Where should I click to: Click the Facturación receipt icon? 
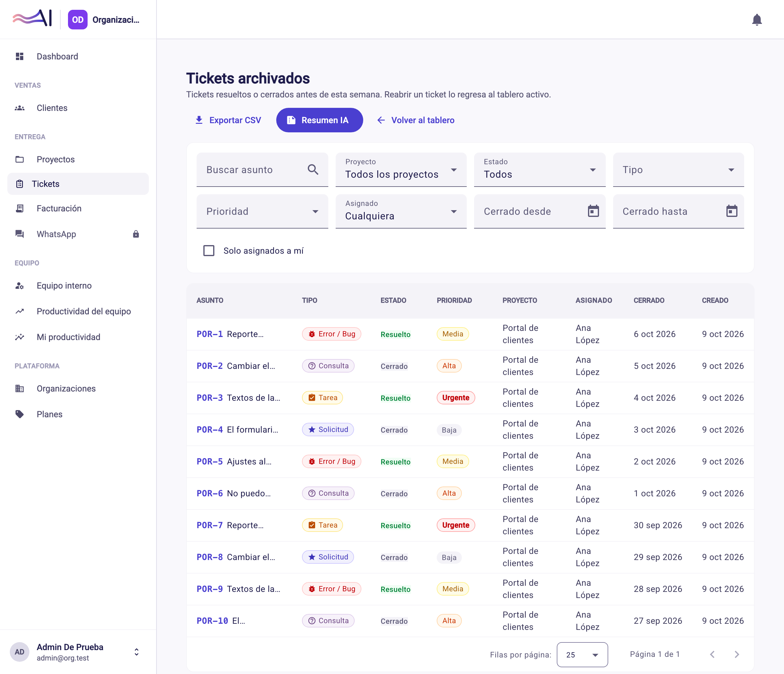point(20,208)
